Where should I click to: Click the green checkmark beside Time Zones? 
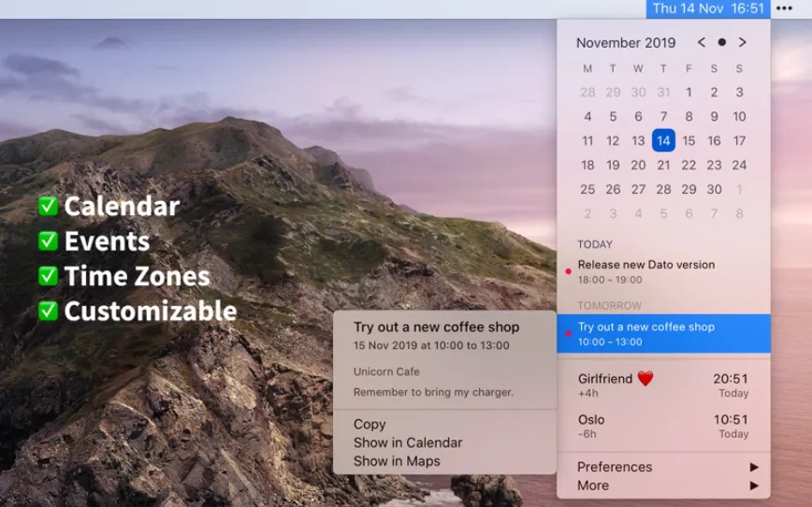(48, 276)
